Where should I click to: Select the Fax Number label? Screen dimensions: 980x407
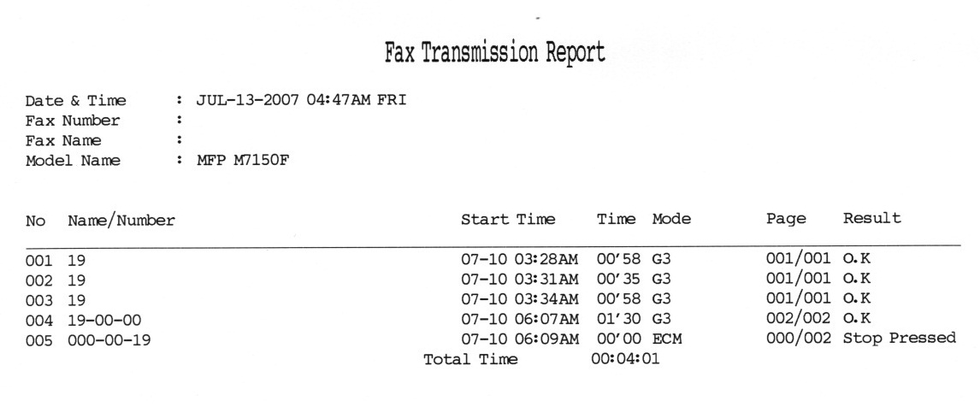click(x=73, y=121)
